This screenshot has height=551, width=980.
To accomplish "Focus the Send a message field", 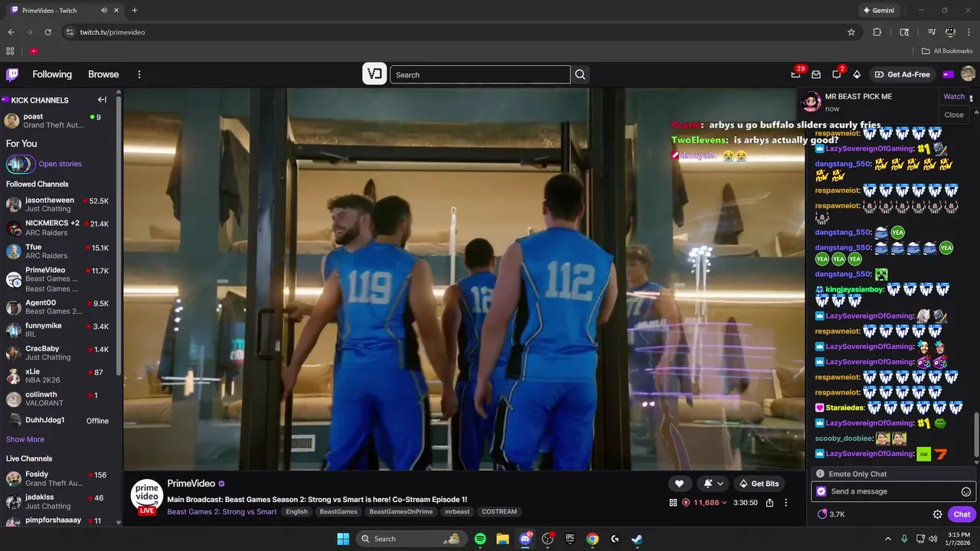I will tap(893, 491).
